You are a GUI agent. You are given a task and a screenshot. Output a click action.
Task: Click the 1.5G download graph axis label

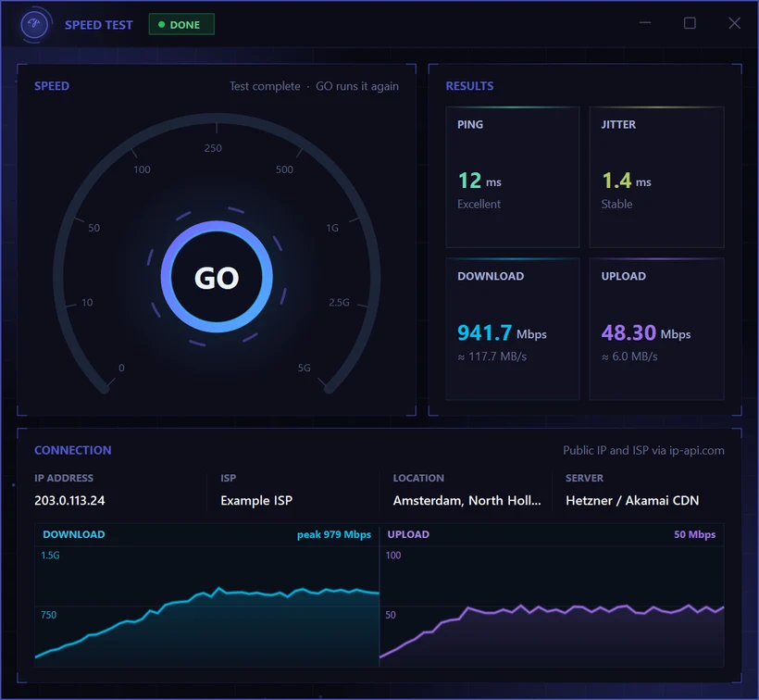(x=50, y=556)
